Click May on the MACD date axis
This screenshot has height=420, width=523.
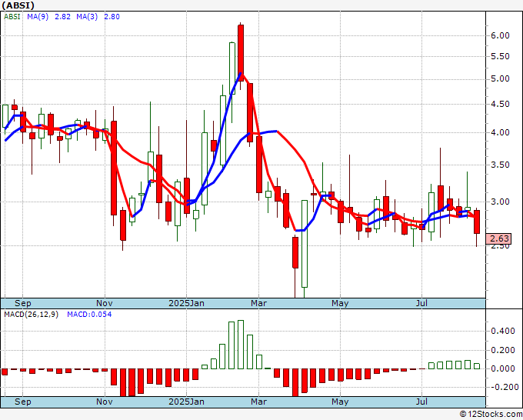pos(340,402)
